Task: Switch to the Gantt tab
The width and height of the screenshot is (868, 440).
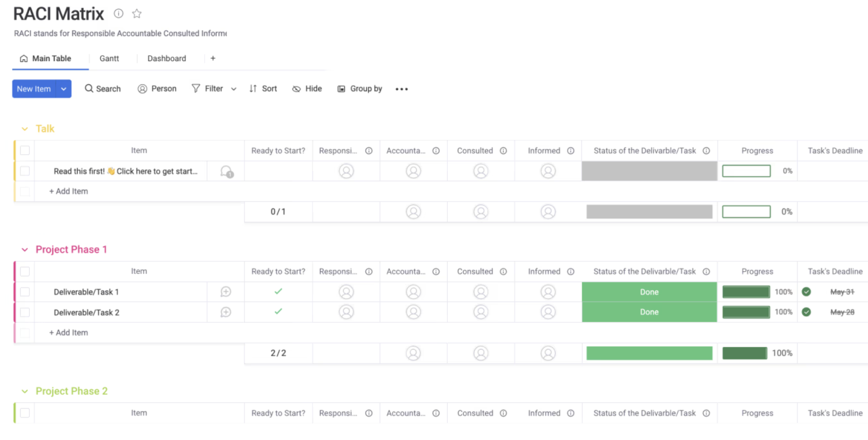Action: point(109,58)
